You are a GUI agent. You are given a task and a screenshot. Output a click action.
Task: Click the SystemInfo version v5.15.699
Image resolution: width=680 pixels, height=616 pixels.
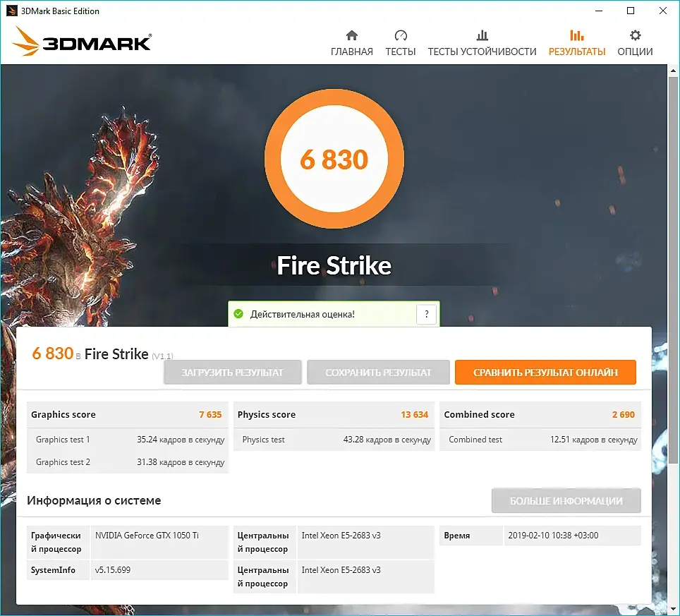(113, 570)
